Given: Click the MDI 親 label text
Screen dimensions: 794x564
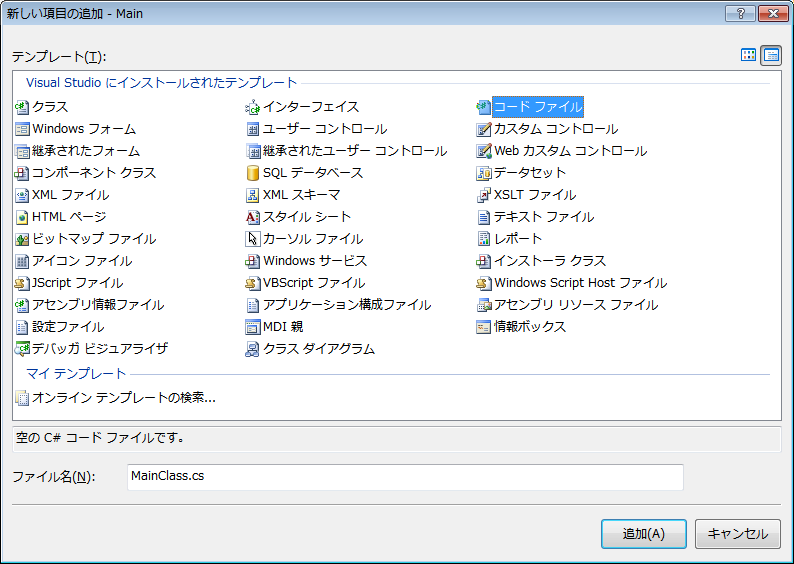Looking at the screenshot, I should (283, 327).
